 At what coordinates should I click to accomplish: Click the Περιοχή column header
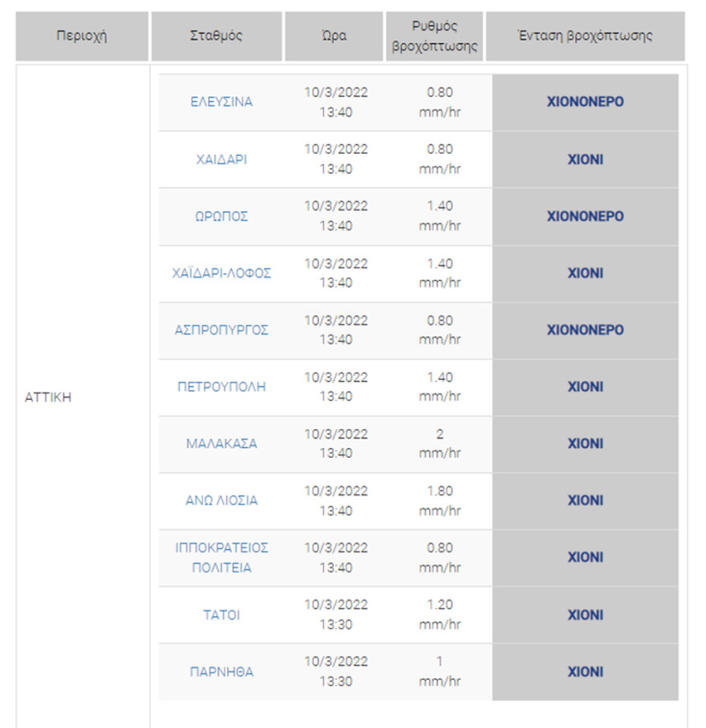click(81, 37)
